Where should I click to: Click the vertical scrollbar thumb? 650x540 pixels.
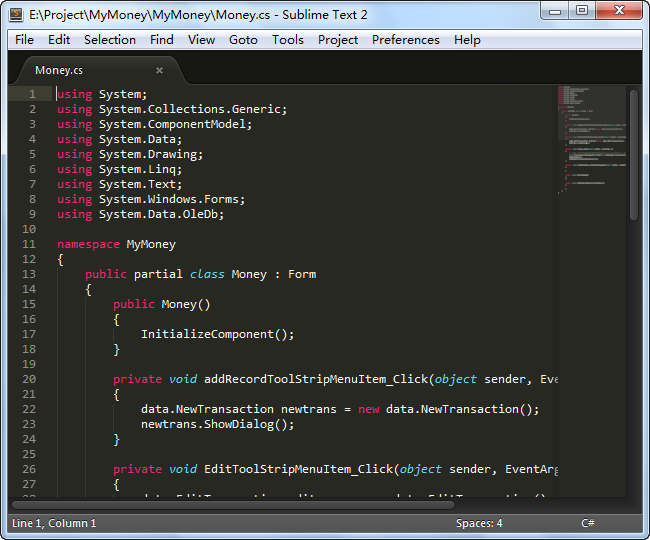[x=633, y=155]
